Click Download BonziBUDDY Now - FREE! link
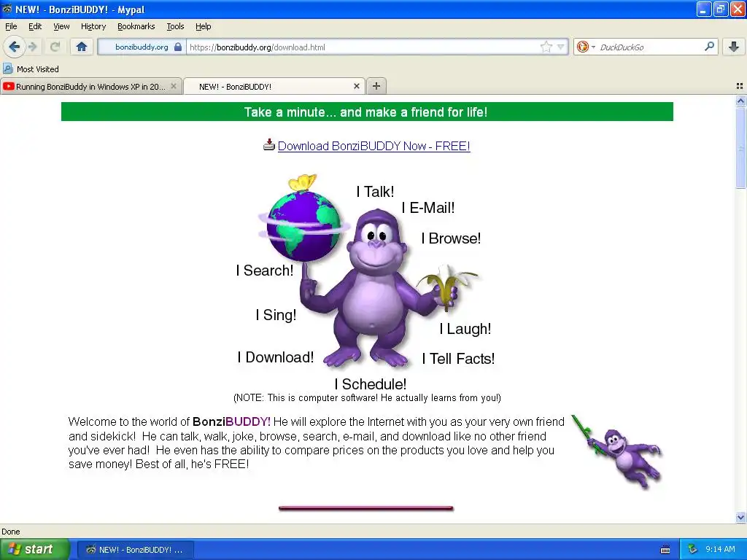Screen dimensions: 747x560 [x=374, y=146]
